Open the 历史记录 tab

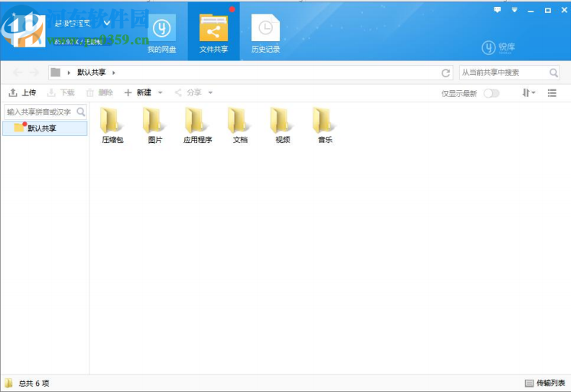pos(265,34)
